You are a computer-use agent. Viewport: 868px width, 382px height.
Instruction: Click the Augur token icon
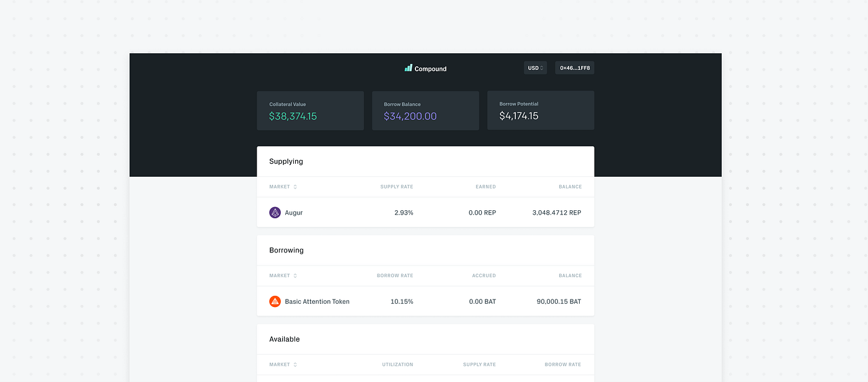click(275, 213)
